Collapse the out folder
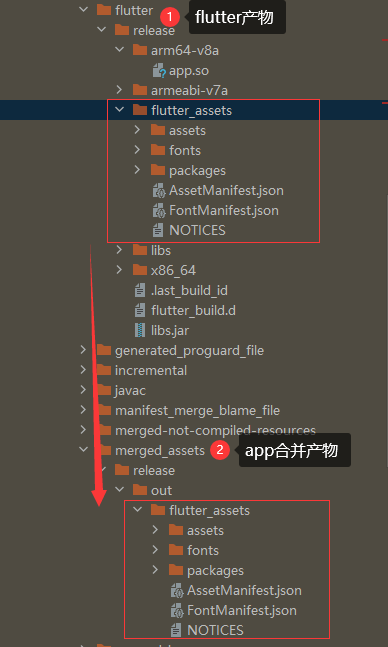 pos(120,490)
